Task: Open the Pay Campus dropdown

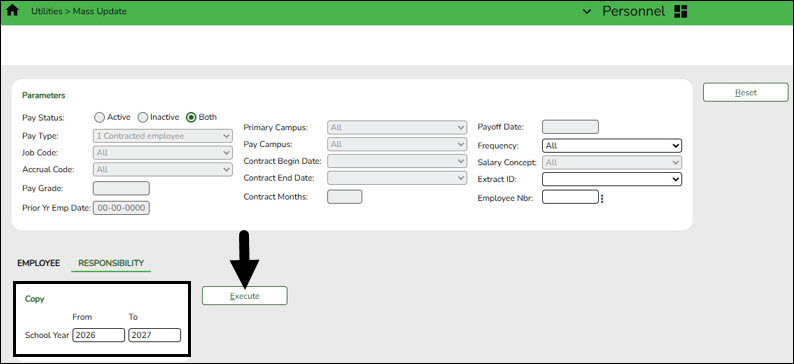Action: point(397,144)
